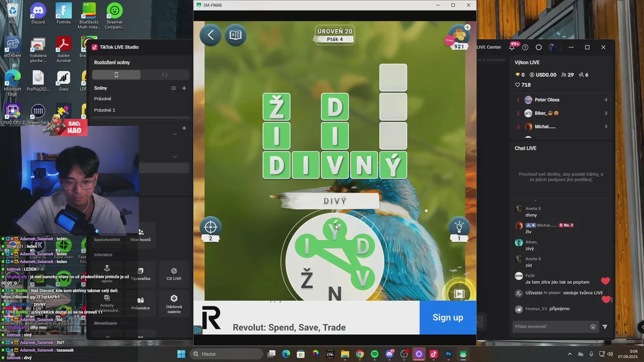Open Spotify from the taskbar
Viewport: 644px width, 362px height.
[x=374, y=354]
